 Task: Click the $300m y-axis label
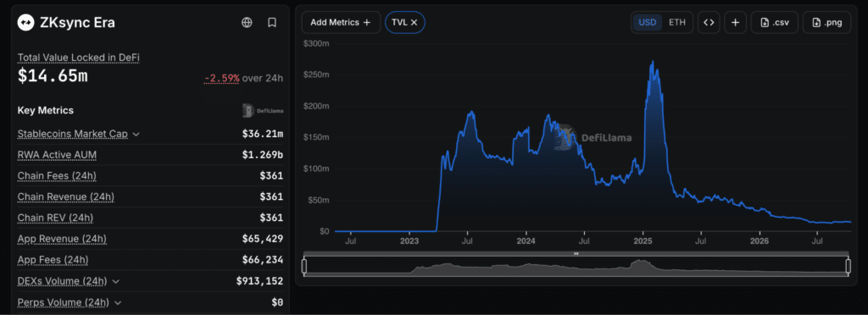pyautogui.click(x=317, y=43)
